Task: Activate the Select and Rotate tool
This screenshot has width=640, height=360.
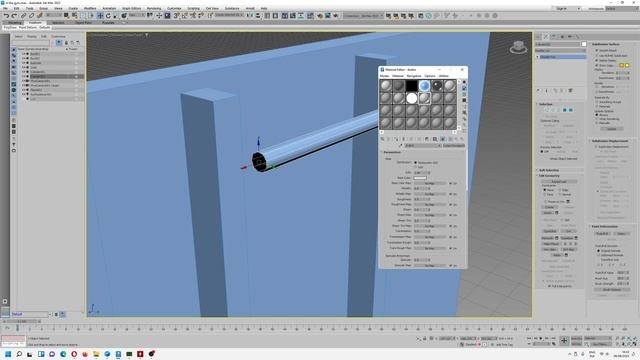Action: pos(108,16)
